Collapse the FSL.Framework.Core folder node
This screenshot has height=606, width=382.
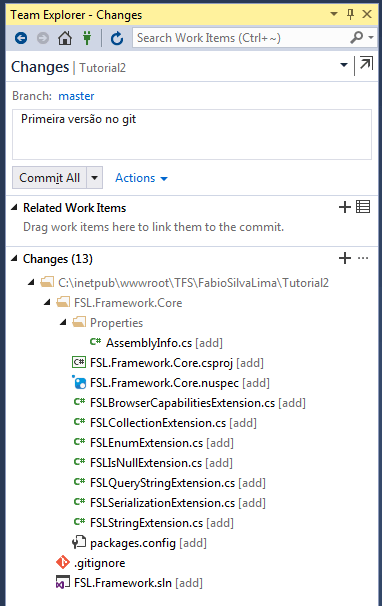pos(47,302)
